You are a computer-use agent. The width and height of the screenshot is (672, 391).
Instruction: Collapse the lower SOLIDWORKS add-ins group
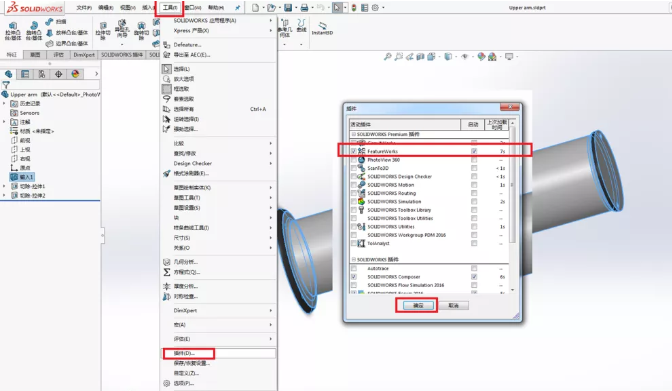[x=354, y=259]
